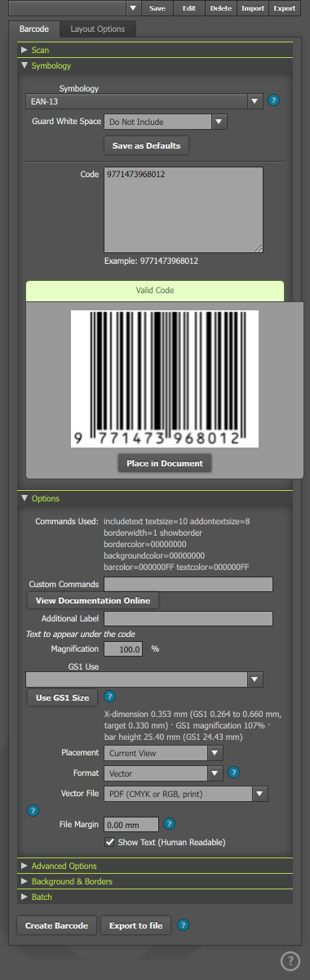Click Save as Defaults button
The height and width of the screenshot is (980, 310).
[147, 145]
